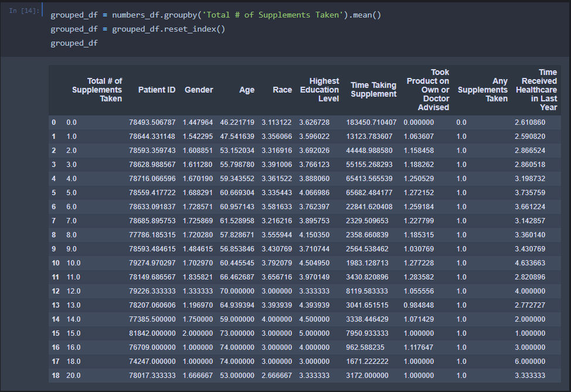Click the final grouped_df code line
The image size is (571, 392).
74,43
